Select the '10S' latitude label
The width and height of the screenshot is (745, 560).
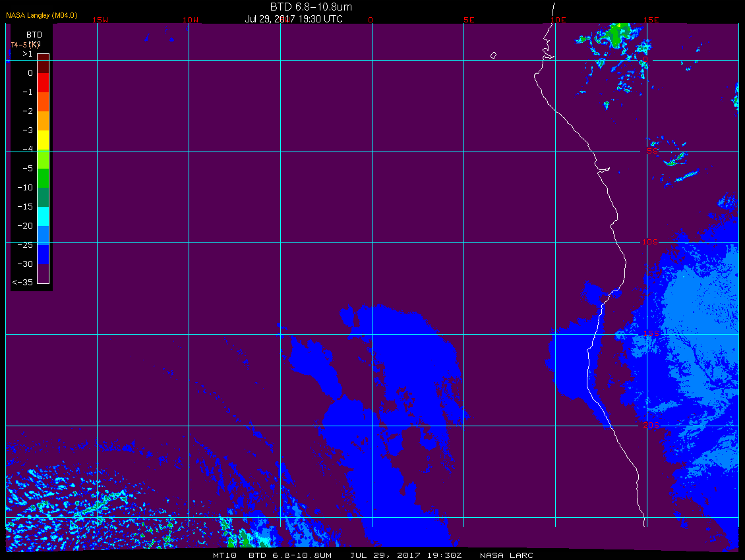click(x=650, y=242)
